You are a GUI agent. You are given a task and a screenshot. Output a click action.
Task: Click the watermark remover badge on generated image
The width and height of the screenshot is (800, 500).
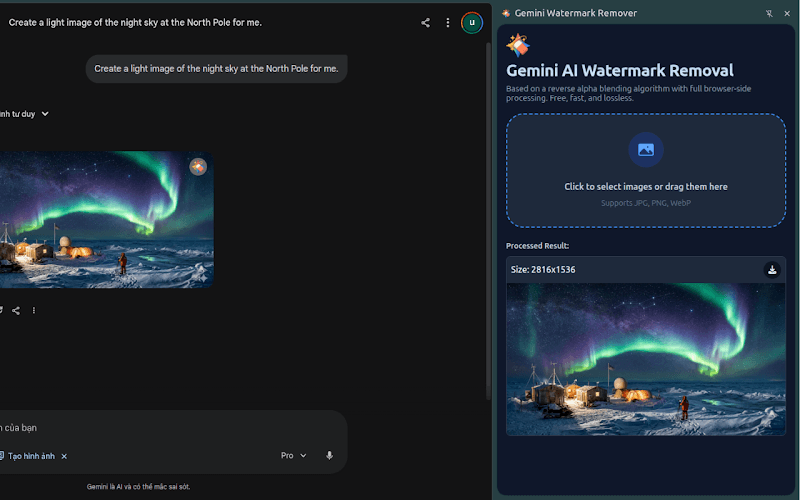198,167
